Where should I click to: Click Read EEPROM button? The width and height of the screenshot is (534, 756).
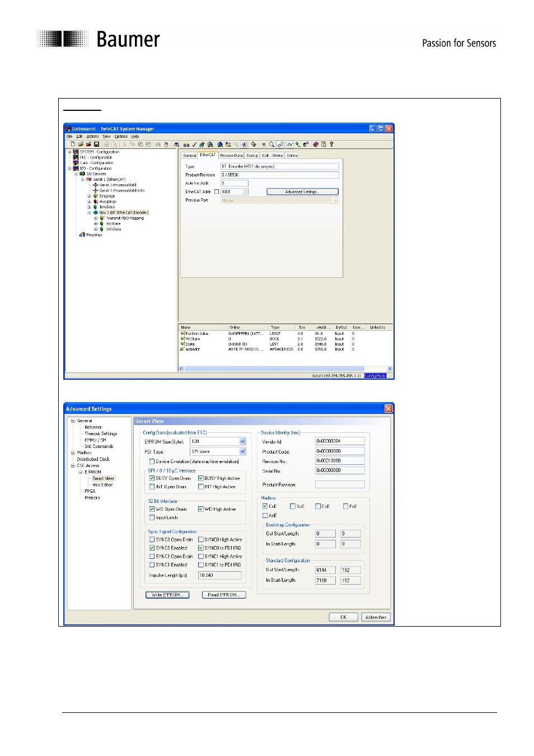click(223, 595)
